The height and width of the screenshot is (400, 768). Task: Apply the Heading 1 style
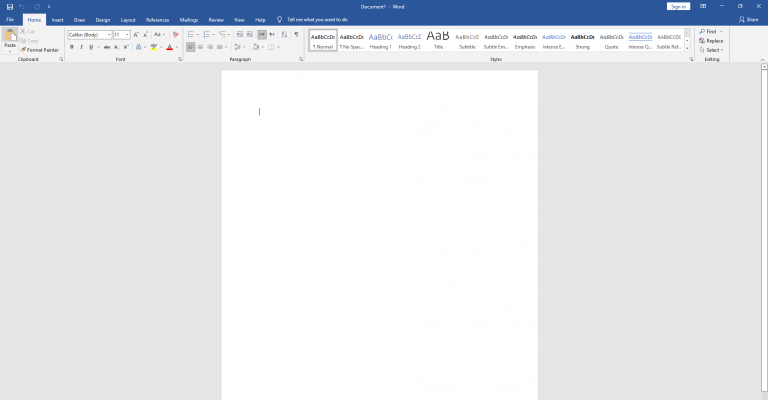pyautogui.click(x=381, y=41)
